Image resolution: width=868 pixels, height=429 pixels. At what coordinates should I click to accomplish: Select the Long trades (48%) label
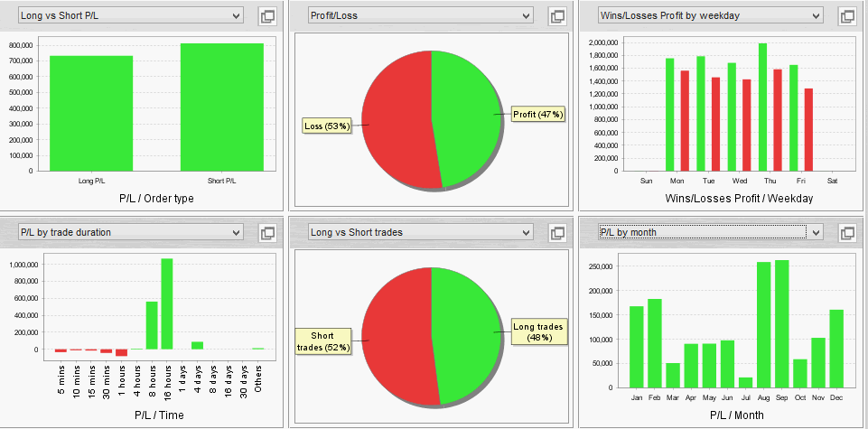[538, 331]
